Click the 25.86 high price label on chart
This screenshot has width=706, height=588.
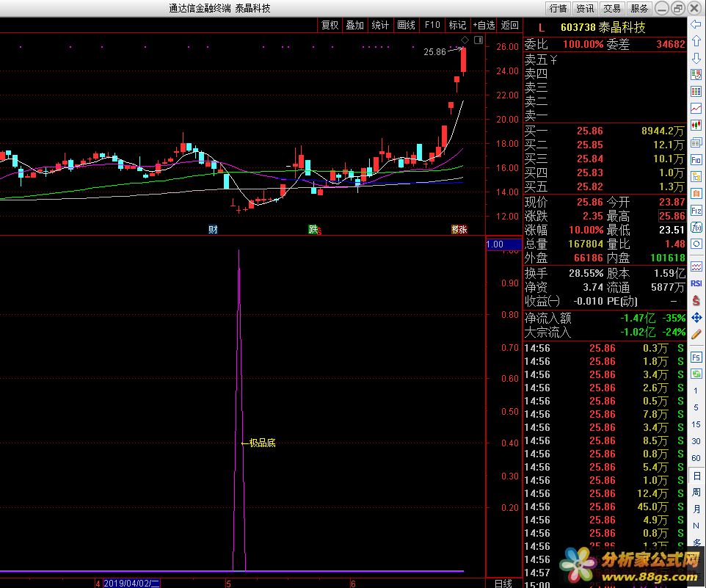click(434, 52)
